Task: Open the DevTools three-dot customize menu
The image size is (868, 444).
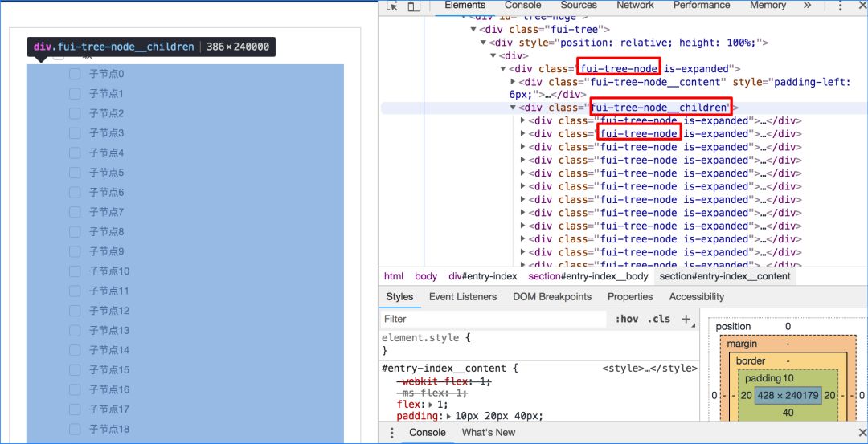Action: (x=840, y=6)
